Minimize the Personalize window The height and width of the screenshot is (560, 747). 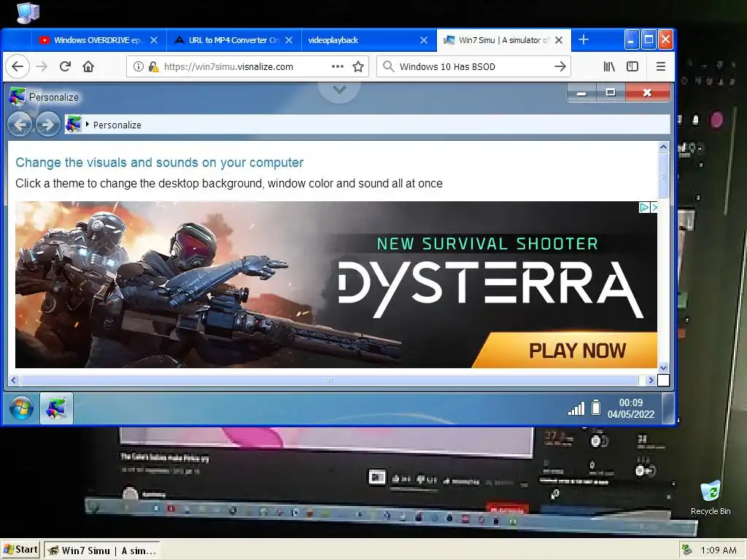point(581,93)
